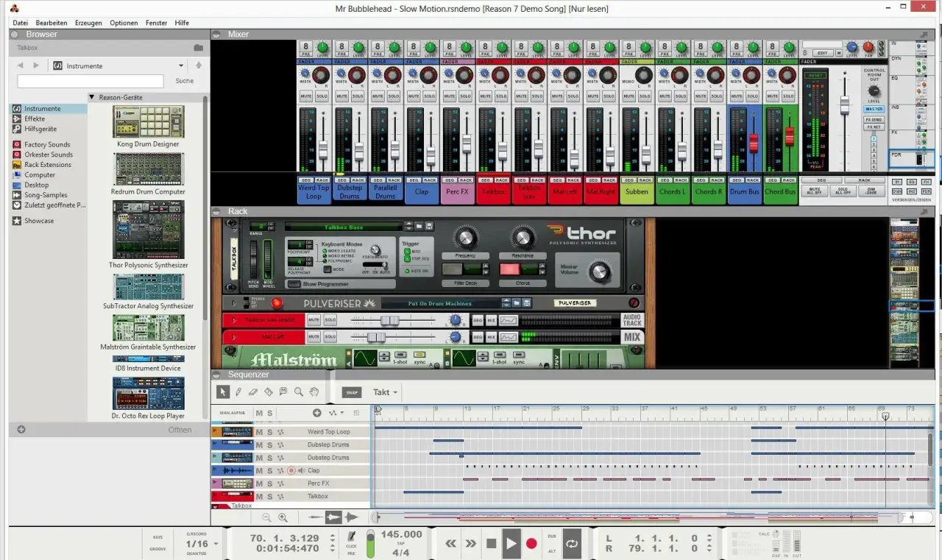Open Rack Extensions location
This screenshot has width=942, height=560.
click(x=48, y=165)
